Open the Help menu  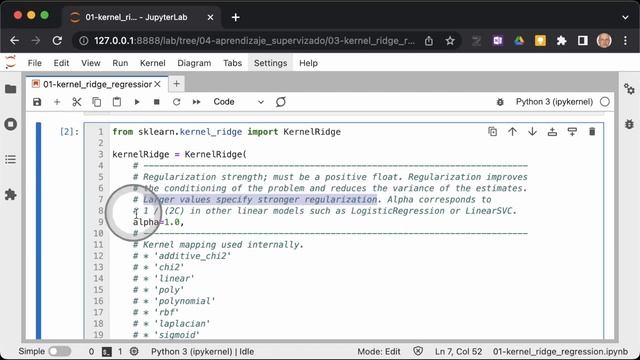pos(308,63)
